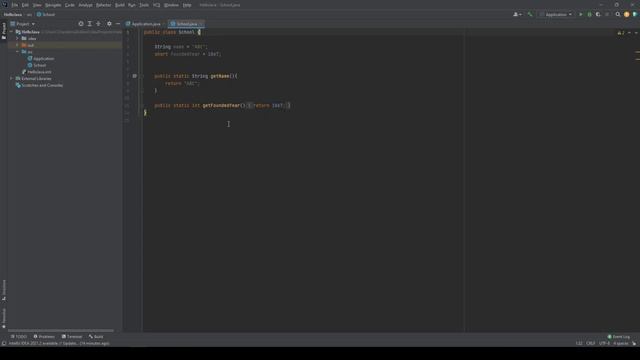Viewport: 640px width, 360px height.
Task: Open the user account icon in toolbar
Action: [517, 15]
